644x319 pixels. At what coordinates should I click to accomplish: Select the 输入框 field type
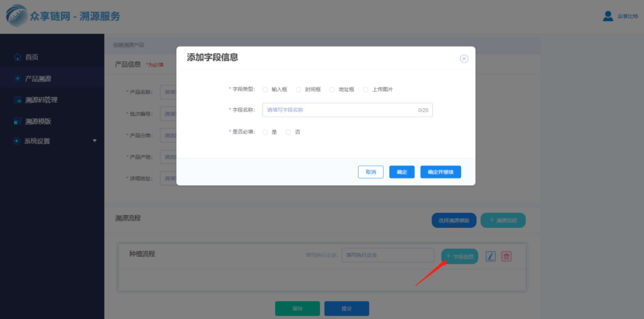tap(265, 89)
